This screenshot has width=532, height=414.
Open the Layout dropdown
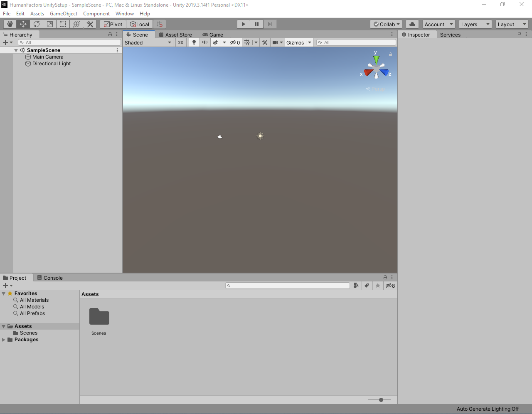pos(512,24)
